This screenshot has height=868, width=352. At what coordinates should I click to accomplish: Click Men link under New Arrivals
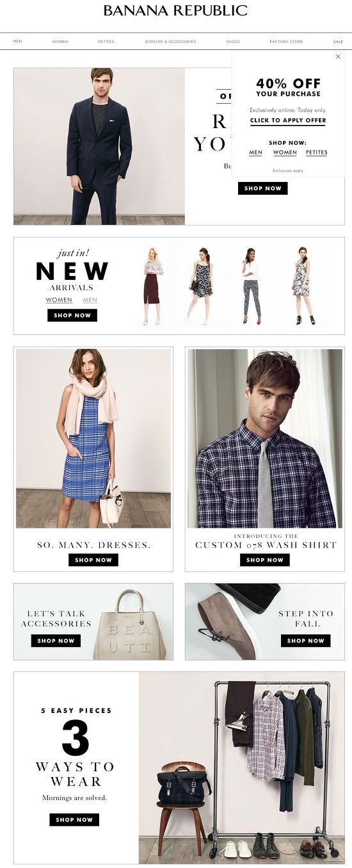[90, 300]
